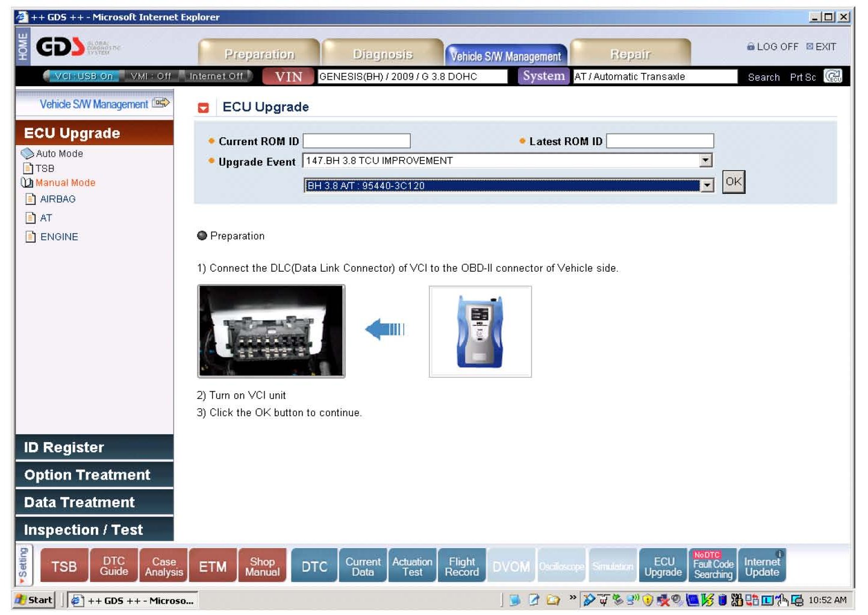Click the LOG OFF link

(x=772, y=46)
